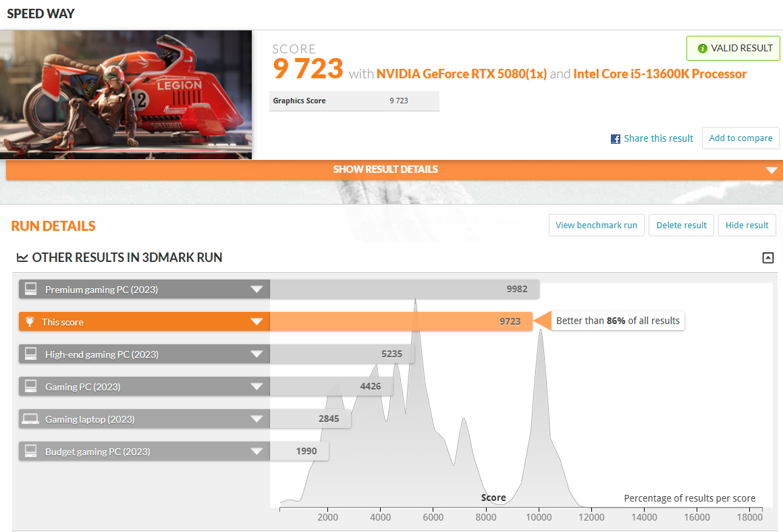
Task: Click the orange 9723 score bar
Action: click(401, 321)
